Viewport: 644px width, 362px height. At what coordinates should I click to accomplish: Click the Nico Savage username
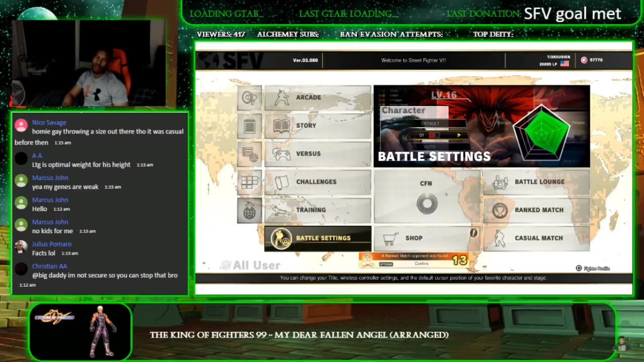[x=49, y=122]
